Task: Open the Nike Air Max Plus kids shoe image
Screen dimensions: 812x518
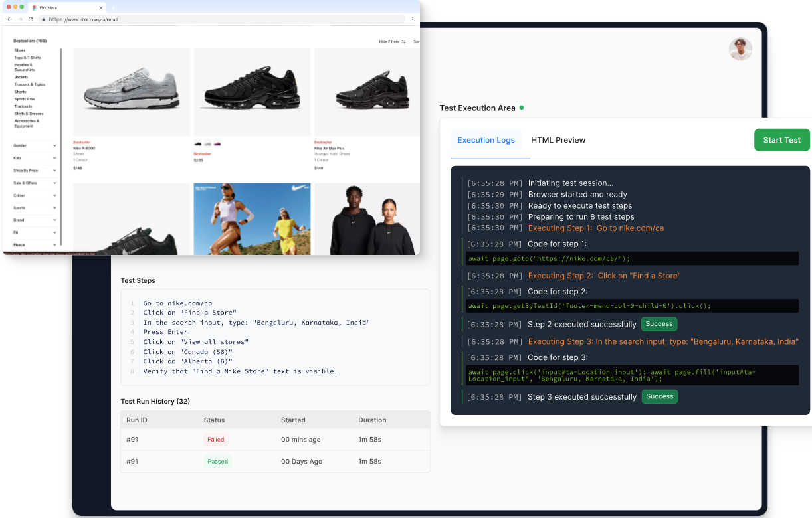Action: pos(367,92)
